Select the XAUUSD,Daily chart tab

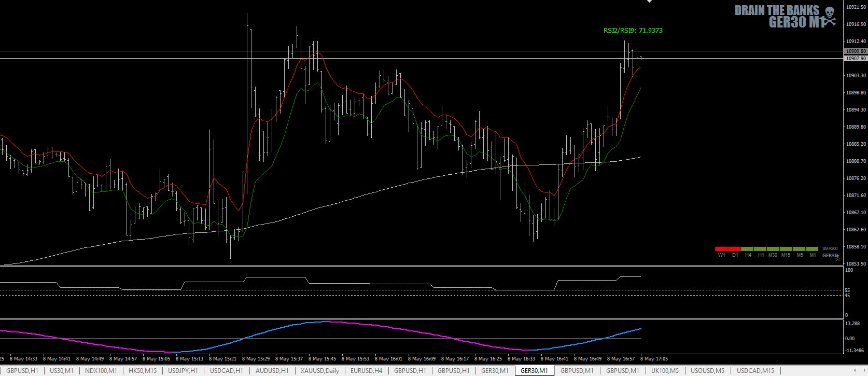[320, 371]
